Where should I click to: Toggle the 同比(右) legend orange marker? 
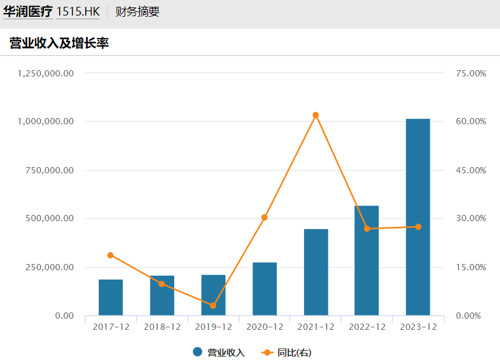[267, 352]
